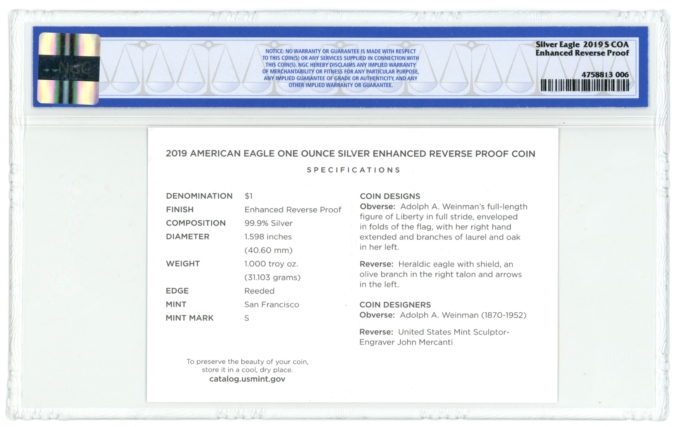Open the catalog.usmint.gov link
Image resolution: width=680 pixels, height=427 pixels.
[x=247, y=379]
